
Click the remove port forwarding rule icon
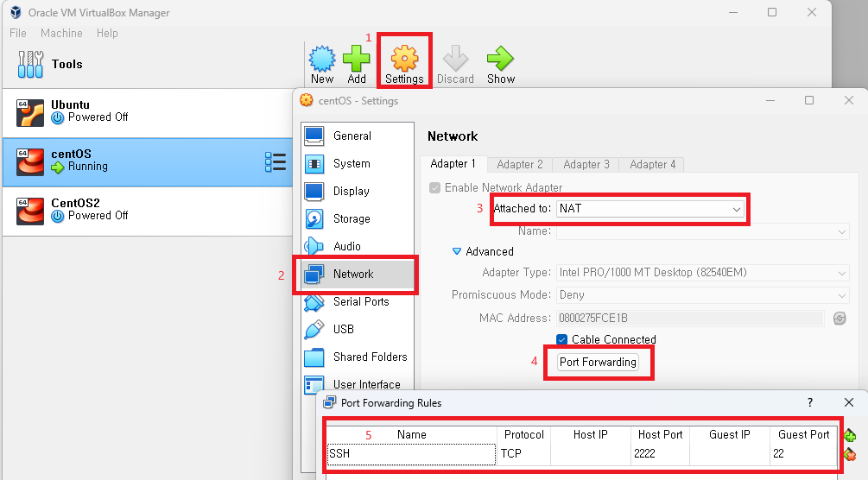850,455
